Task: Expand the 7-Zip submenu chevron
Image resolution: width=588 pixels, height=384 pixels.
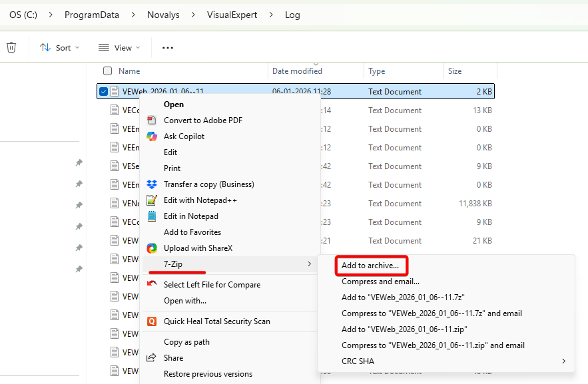Action: [308, 264]
